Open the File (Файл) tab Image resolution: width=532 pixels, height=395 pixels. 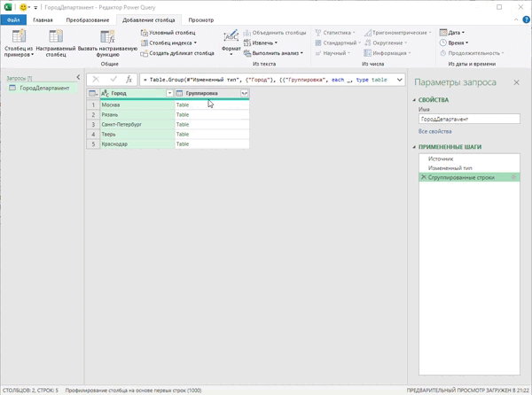click(13, 20)
